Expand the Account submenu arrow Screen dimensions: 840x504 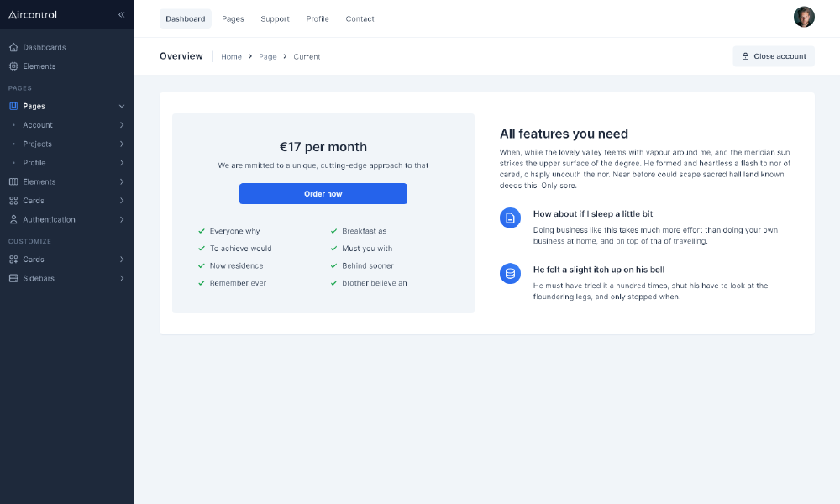tap(123, 124)
